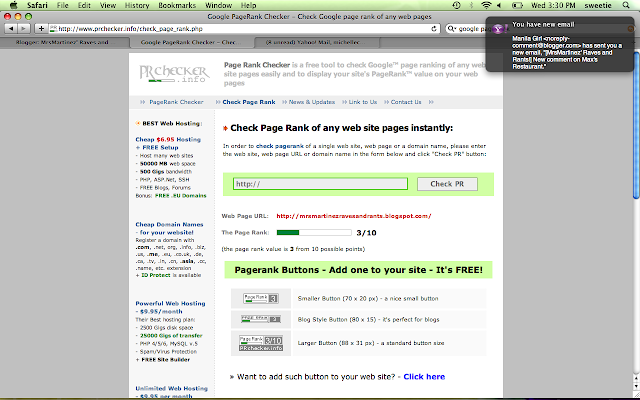Click the sweetie user name in menu bar
This screenshot has height=400, width=640.
point(598,5)
